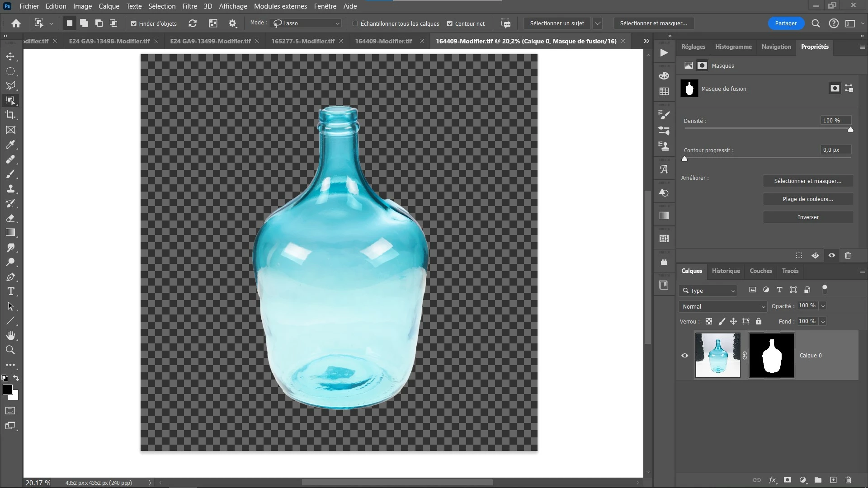
Task: Uncheck the Finder d'objets checkbox
Action: pos(134,23)
